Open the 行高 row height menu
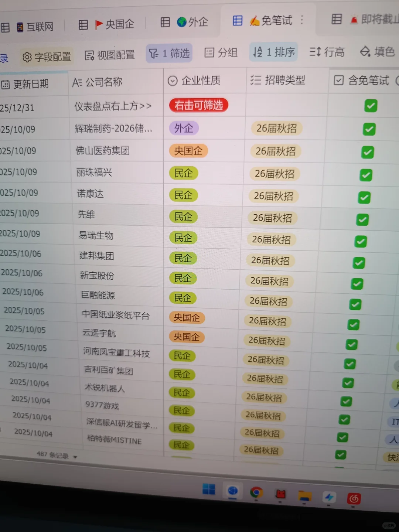399x532 pixels. tap(327, 52)
